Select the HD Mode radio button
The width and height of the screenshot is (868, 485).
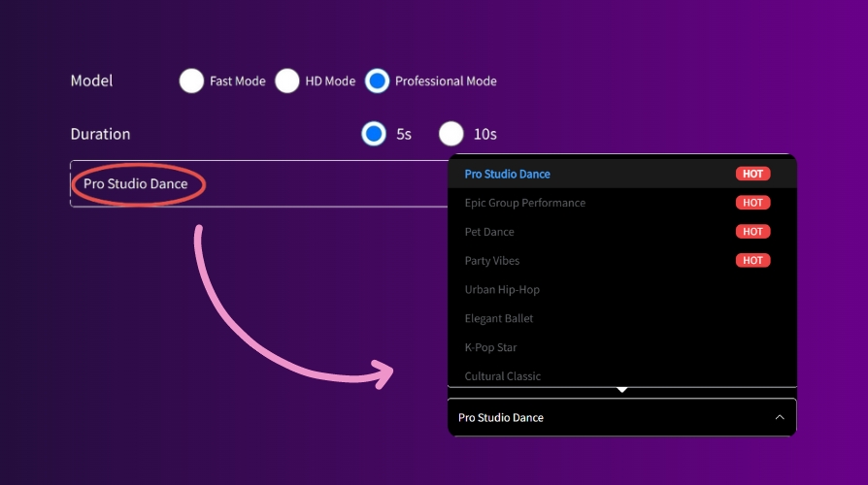tap(287, 81)
